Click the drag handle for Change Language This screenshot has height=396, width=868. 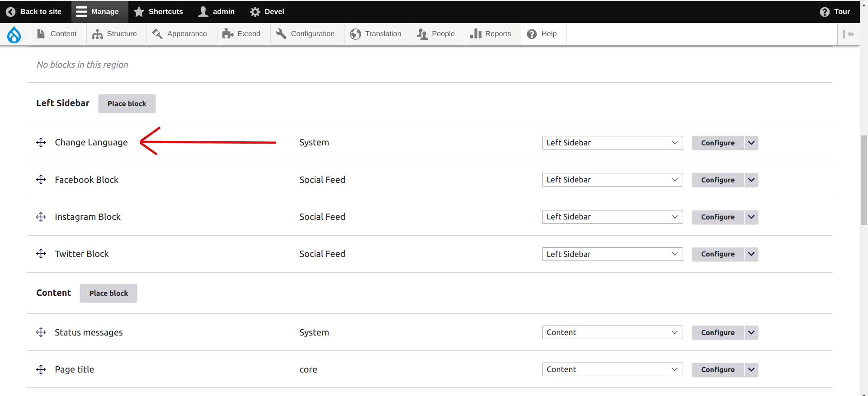coord(41,143)
